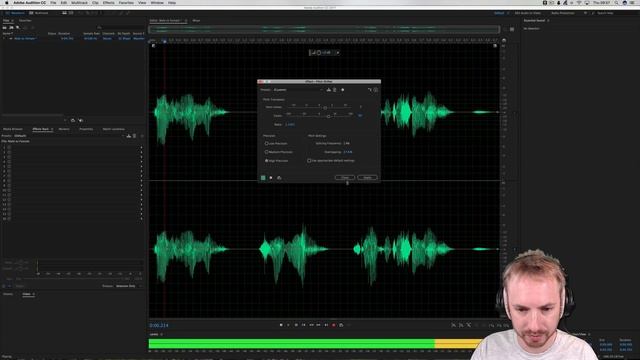Zoom in amplitude on the waveform
Viewport: 640px width, 360px height.
pyautogui.click(x=453, y=325)
